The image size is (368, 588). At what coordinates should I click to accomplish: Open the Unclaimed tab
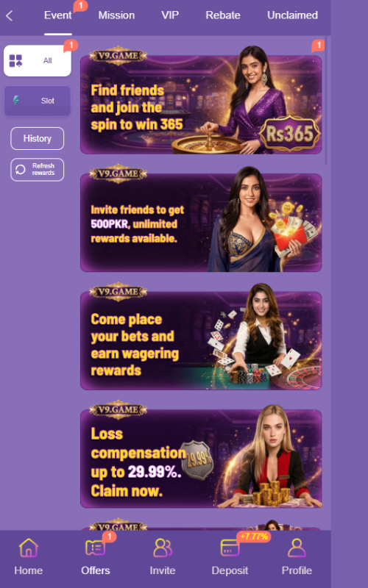pos(292,15)
